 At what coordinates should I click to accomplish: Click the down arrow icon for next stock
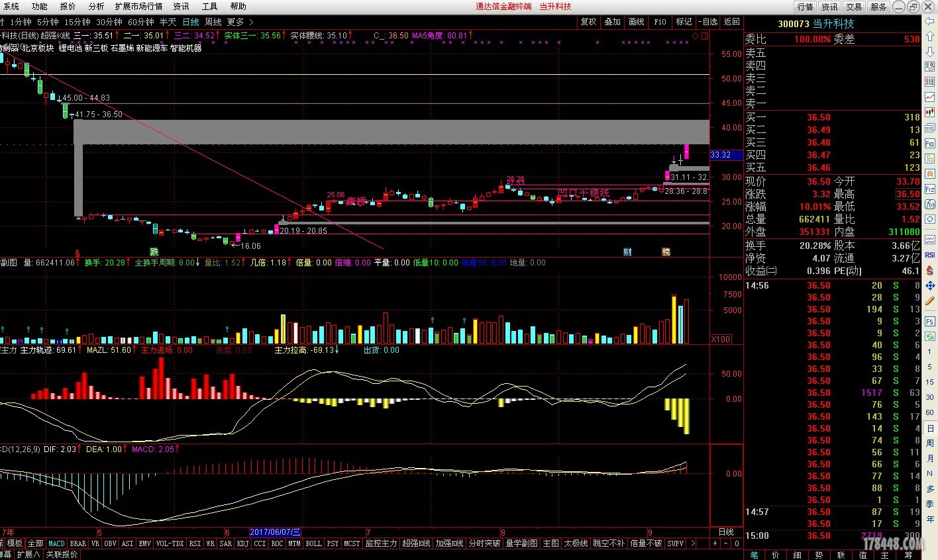[x=930, y=52]
